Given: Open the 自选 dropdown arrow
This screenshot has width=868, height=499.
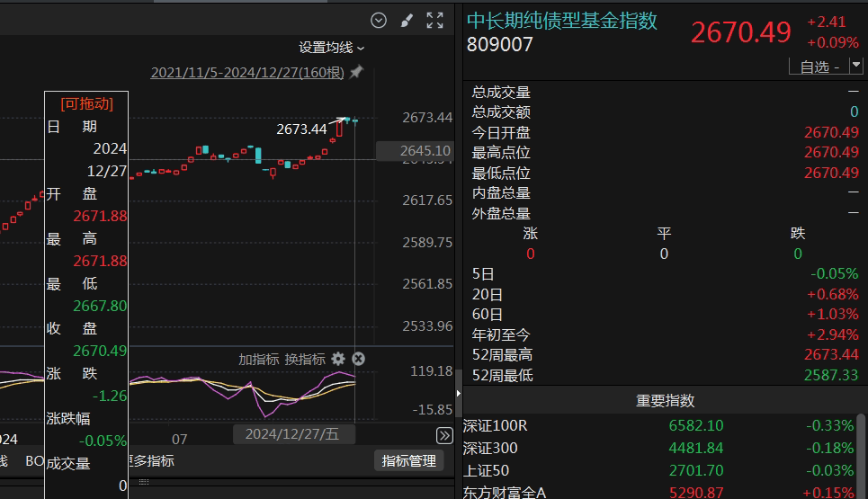Looking at the screenshot, I should click(856, 66).
